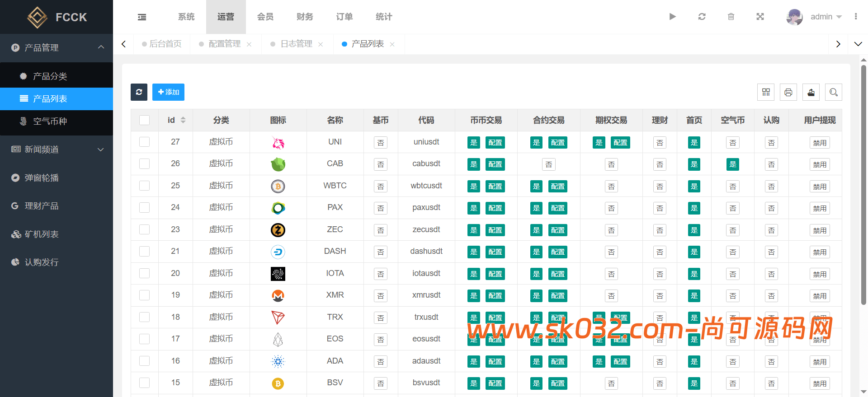Viewport: 868px width, 397px height.
Task: Open the table search magnifier icon
Action: pyautogui.click(x=834, y=92)
